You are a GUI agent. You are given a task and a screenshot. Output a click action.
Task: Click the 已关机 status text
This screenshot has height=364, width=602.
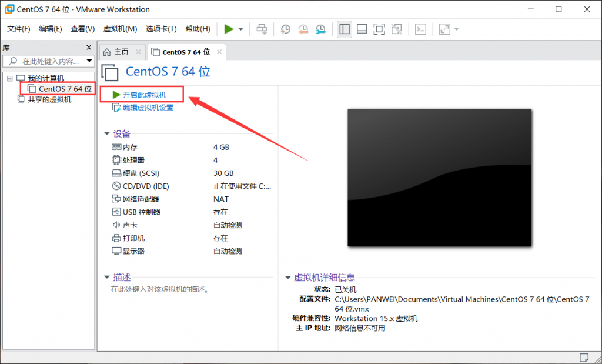coord(346,289)
